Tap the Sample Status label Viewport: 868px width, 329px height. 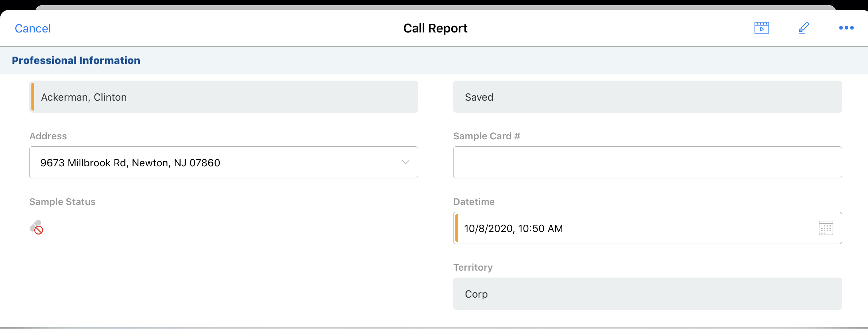62,202
